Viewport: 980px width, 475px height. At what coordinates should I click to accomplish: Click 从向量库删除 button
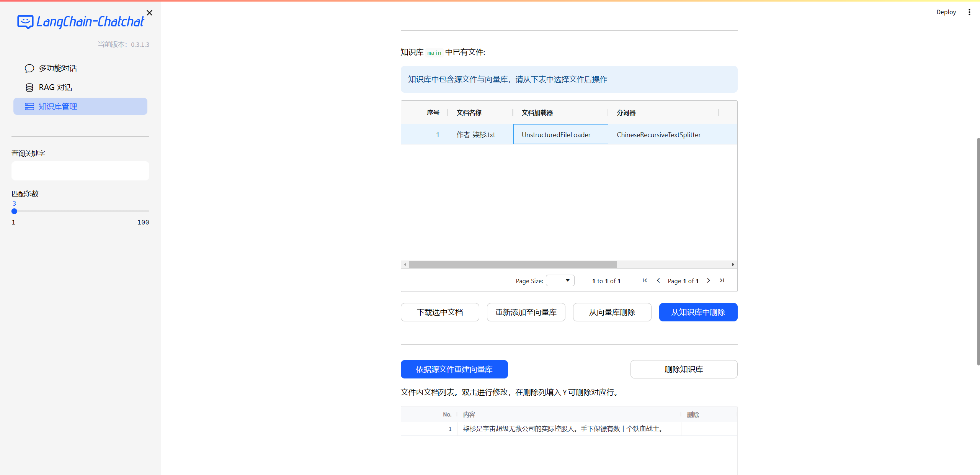[612, 313]
